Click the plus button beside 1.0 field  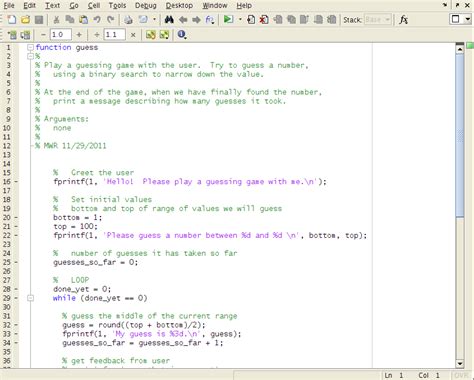[79, 34]
